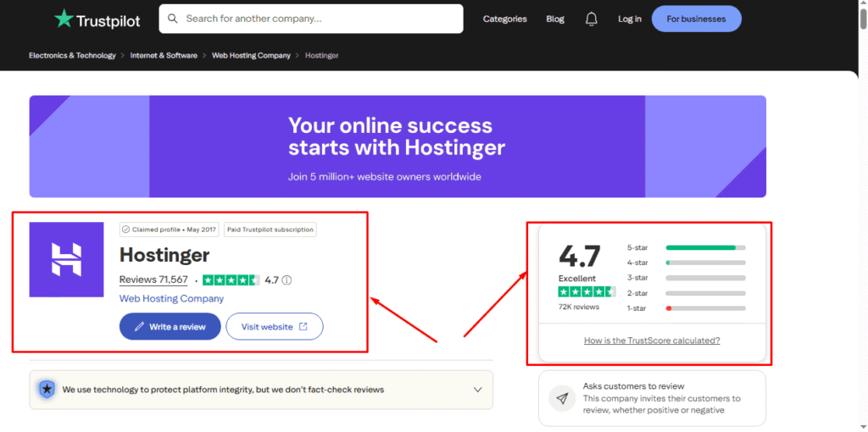The height and width of the screenshot is (432, 868).
Task: Click the star rating under Excellent
Action: click(x=587, y=291)
